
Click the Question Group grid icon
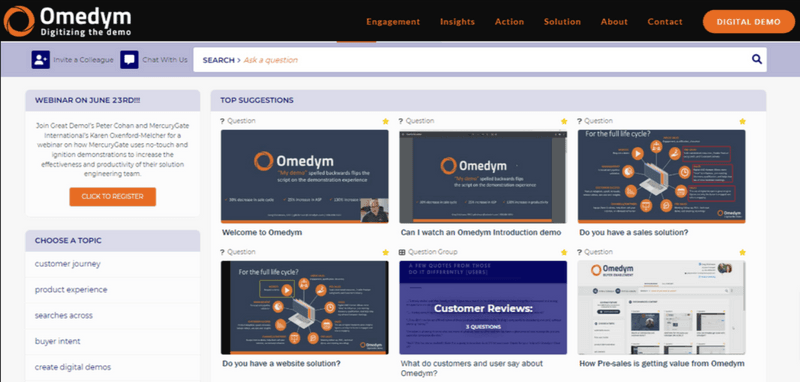point(402,252)
